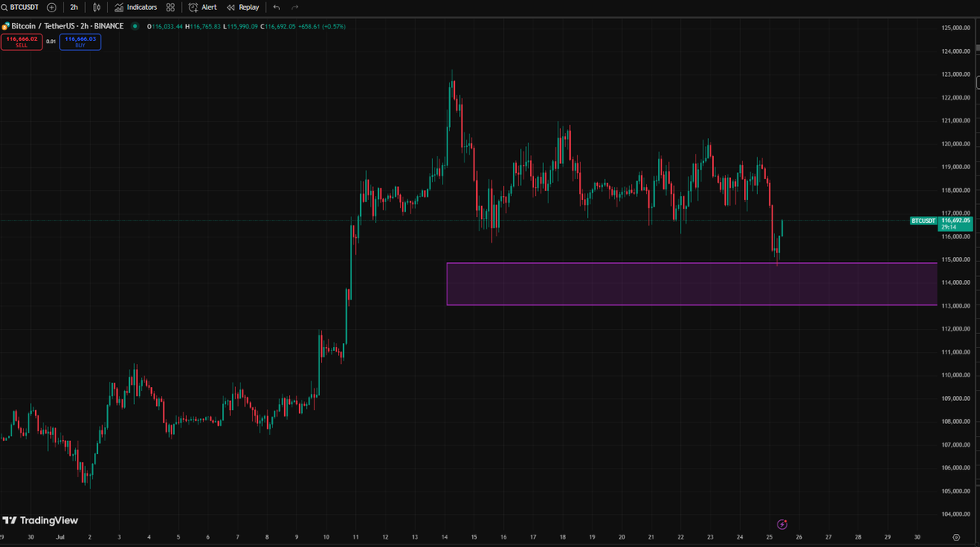Viewport: 980px width, 547px height.
Task: Select the purple support zone rectangle
Action: (691, 283)
